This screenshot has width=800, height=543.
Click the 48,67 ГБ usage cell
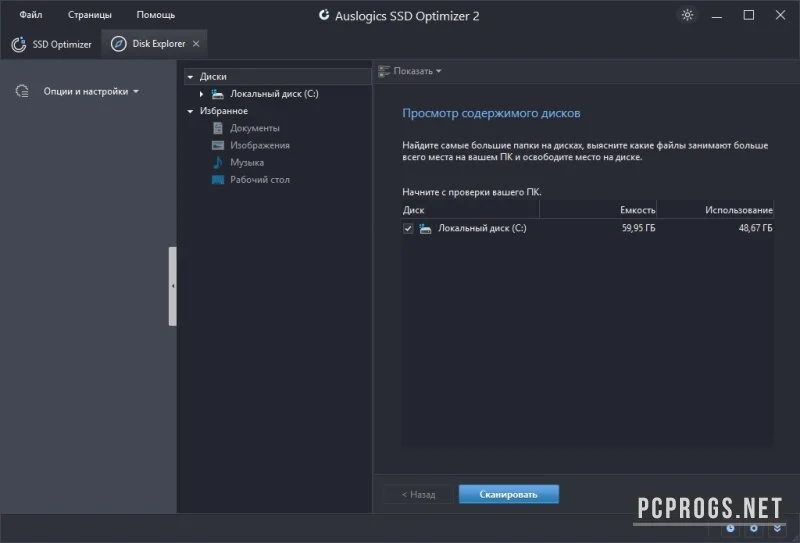coord(755,228)
